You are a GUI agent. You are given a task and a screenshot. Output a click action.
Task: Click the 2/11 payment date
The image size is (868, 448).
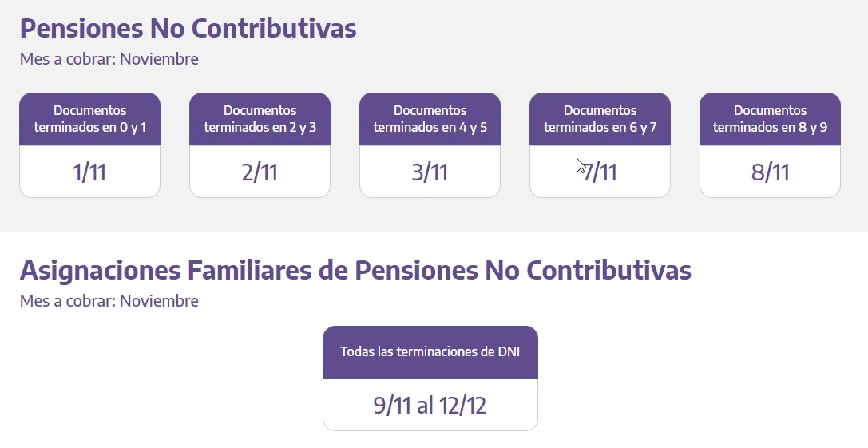click(260, 172)
